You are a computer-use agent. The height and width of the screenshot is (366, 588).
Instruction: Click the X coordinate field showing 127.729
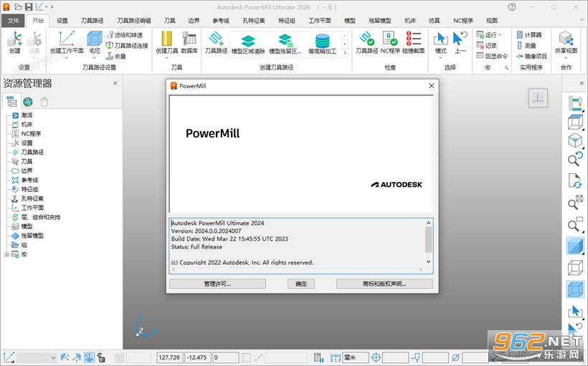(169, 357)
